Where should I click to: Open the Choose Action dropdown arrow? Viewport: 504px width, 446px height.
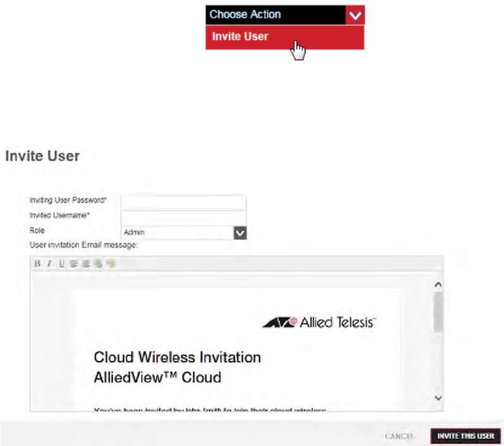click(x=355, y=15)
